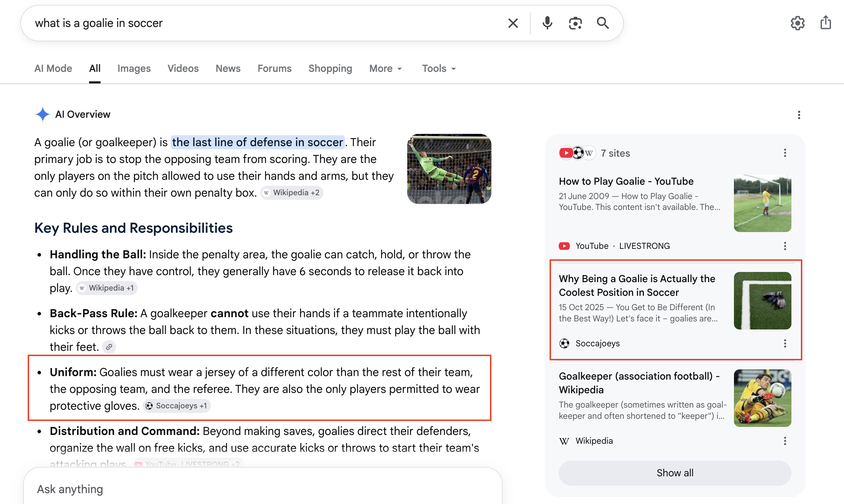844x504 pixels.
Task: Start voice search with the microphone icon
Action: pyautogui.click(x=547, y=23)
